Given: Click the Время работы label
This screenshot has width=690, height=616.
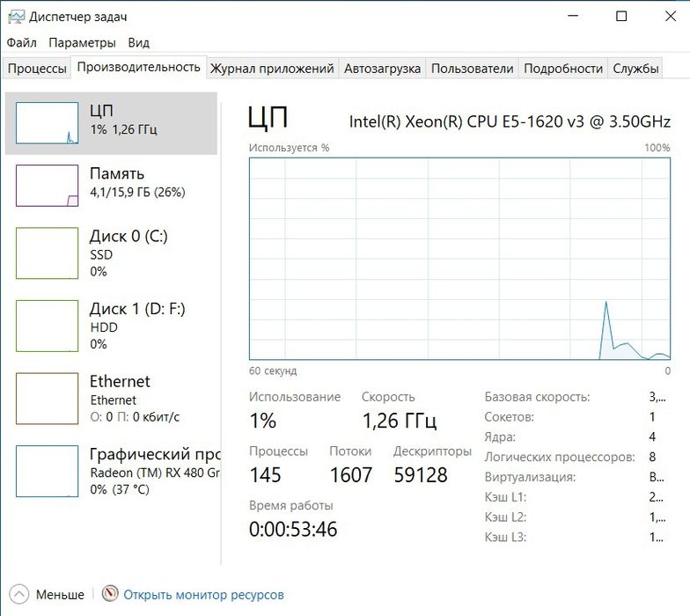Looking at the screenshot, I should click(290, 505).
